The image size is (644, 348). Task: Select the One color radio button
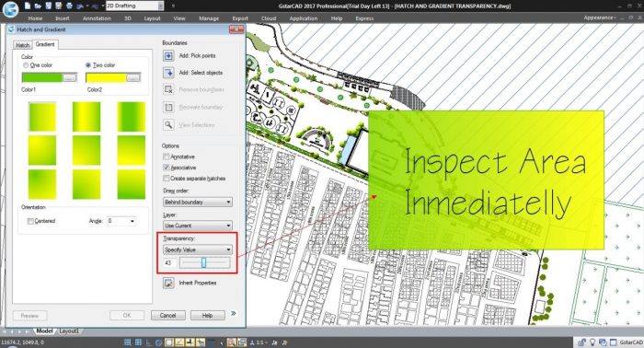coord(26,65)
